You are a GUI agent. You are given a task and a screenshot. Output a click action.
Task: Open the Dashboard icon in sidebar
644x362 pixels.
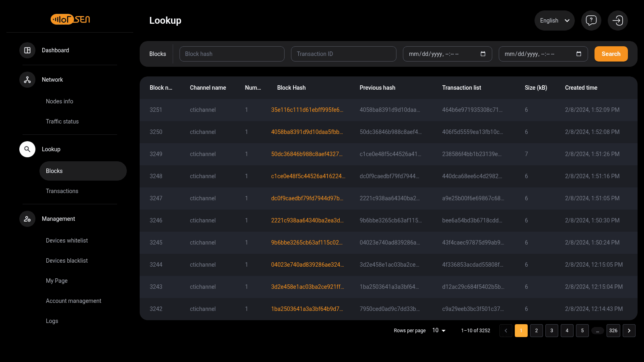pyautogui.click(x=27, y=50)
